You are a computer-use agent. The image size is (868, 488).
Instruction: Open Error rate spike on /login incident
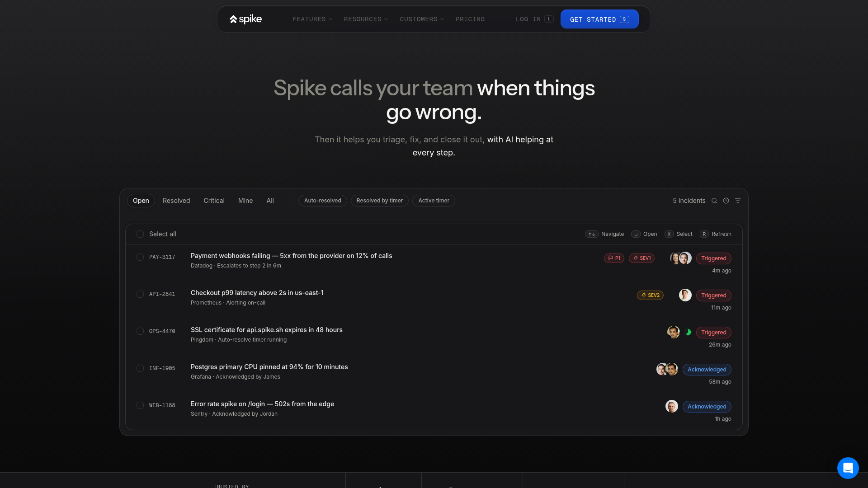point(262,404)
